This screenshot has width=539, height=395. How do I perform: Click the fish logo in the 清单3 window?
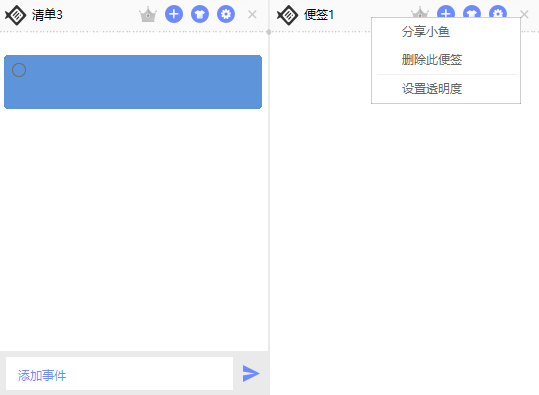click(x=15, y=15)
